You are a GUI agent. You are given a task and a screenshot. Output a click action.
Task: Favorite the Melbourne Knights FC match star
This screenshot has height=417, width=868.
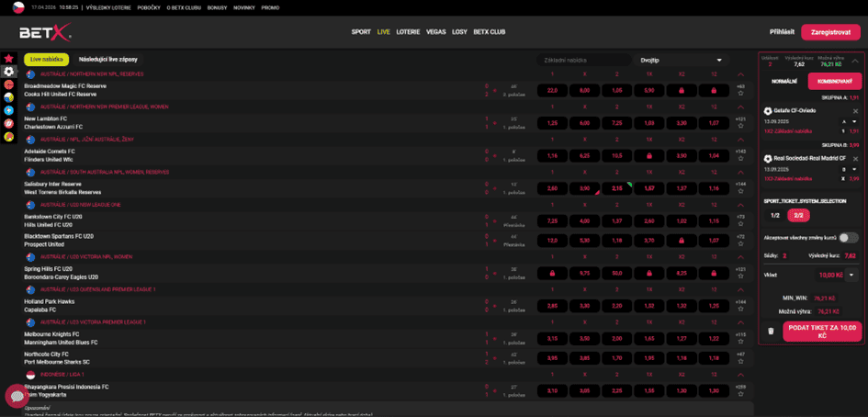tap(740, 343)
